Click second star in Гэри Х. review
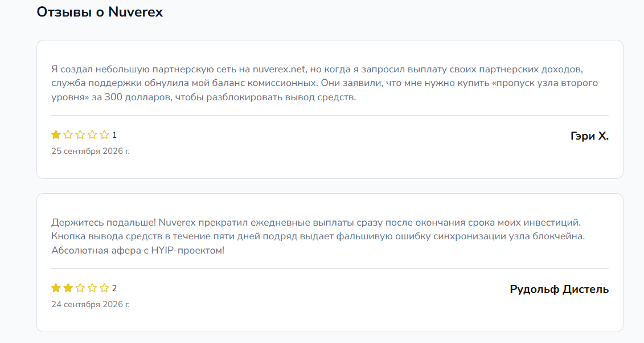Viewport: 644px width, 343px height. [68, 134]
